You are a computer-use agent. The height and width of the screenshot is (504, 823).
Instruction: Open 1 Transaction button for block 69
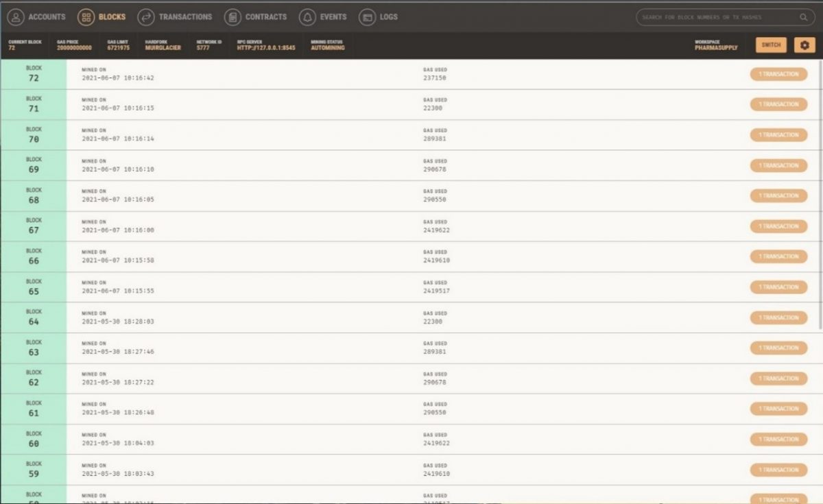(x=778, y=165)
